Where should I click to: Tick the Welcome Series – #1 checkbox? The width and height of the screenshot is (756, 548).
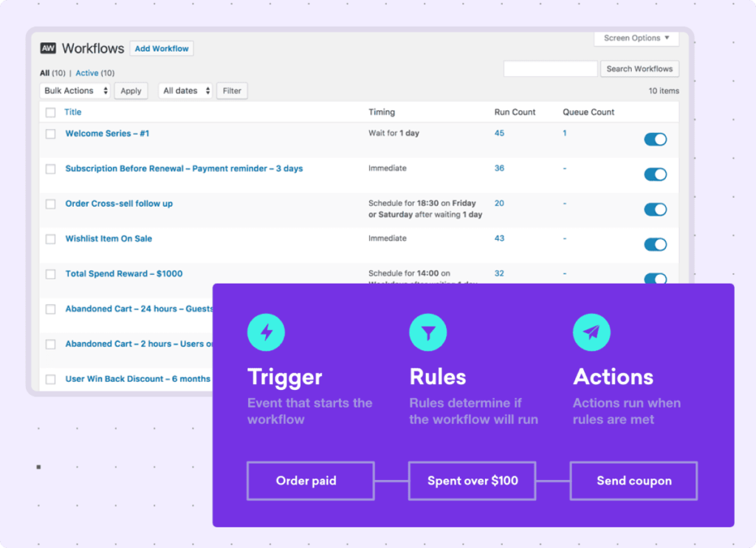(x=51, y=134)
